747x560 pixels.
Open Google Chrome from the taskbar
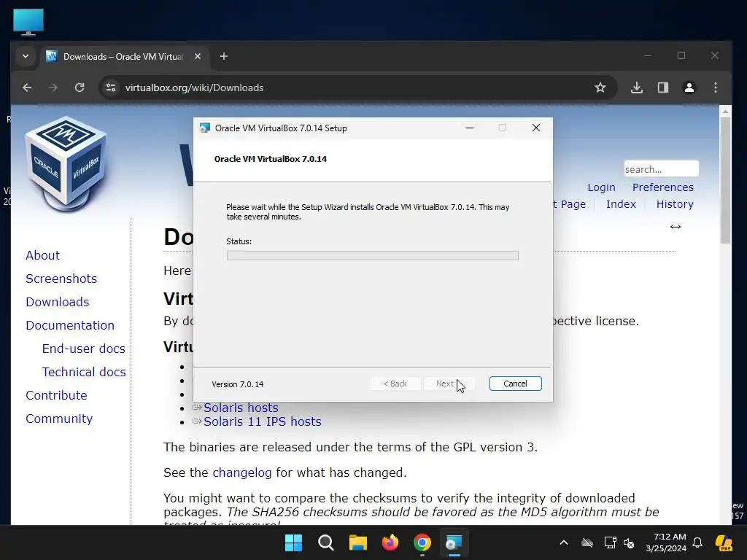422,542
